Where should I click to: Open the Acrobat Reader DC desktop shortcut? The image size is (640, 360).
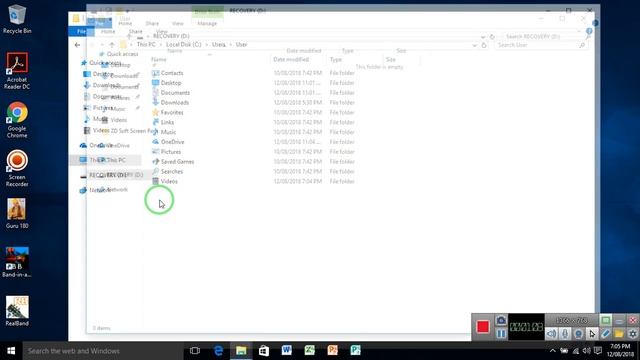[x=17, y=71]
